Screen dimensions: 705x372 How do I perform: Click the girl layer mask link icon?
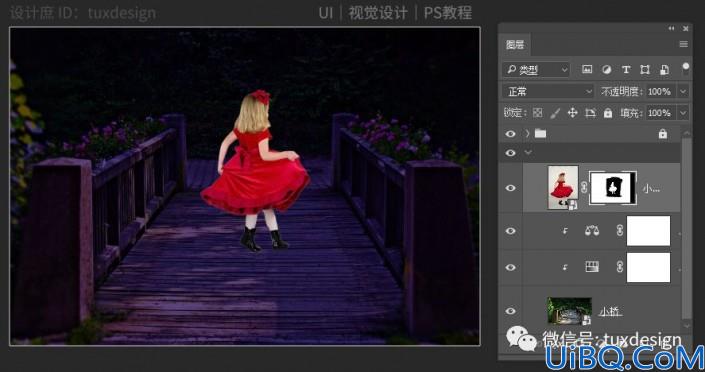pyautogui.click(x=584, y=188)
